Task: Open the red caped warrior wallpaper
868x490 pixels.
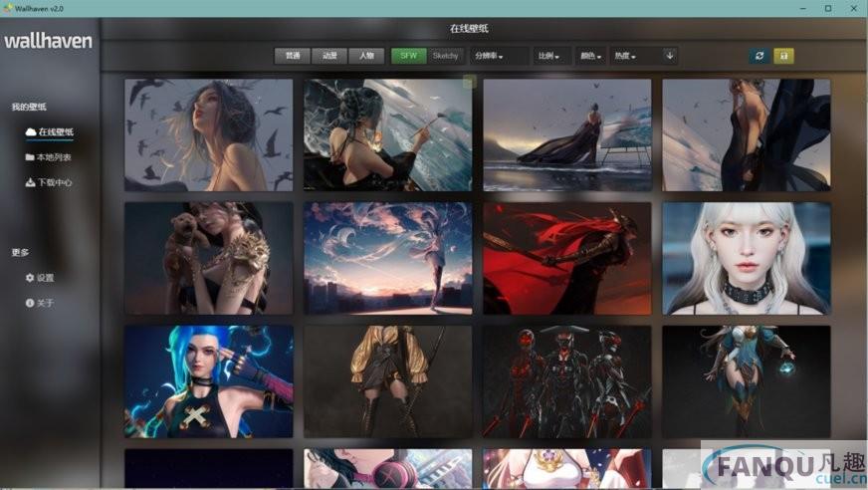Action: pos(567,259)
